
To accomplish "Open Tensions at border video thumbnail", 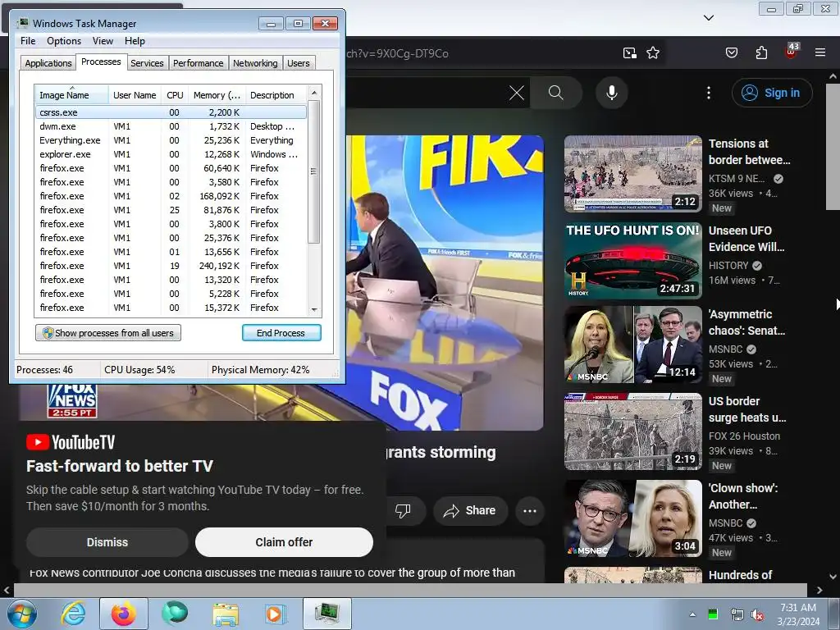I will (x=632, y=174).
